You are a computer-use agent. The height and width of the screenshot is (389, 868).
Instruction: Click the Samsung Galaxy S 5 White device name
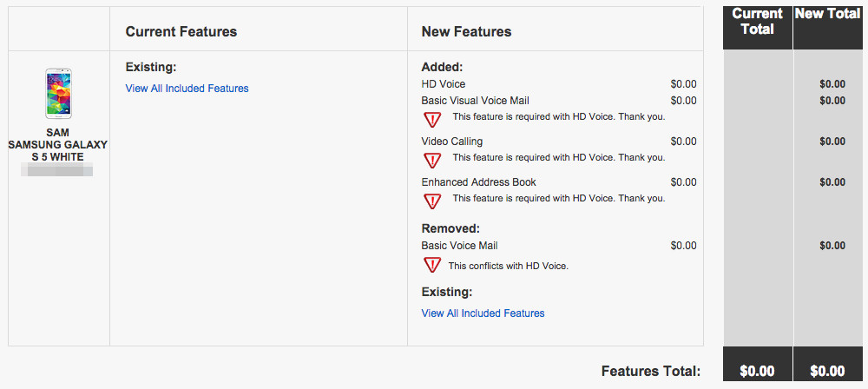[x=58, y=145]
